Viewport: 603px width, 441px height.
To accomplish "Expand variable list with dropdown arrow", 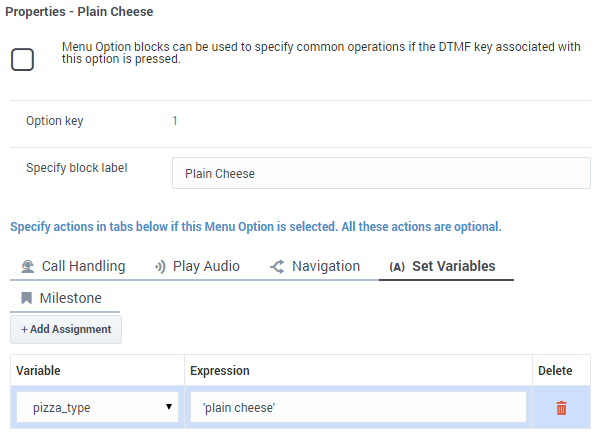I will coord(168,407).
